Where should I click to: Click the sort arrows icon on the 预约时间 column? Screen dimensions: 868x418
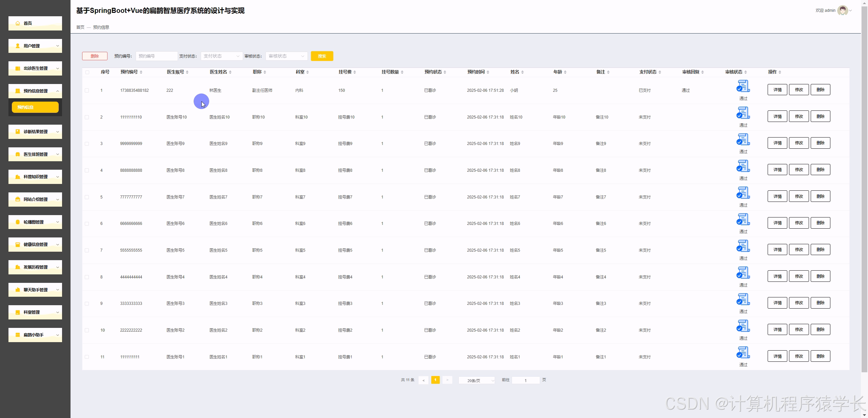click(x=488, y=72)
